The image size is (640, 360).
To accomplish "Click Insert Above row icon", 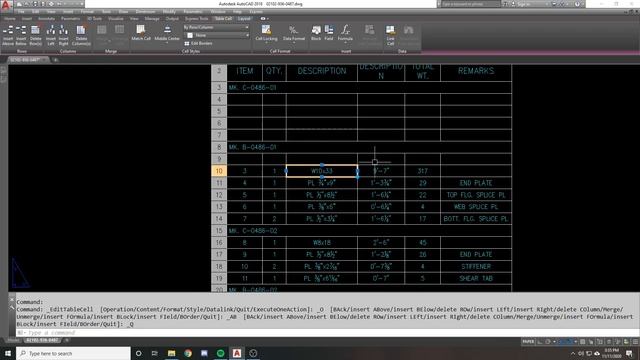I will click(x=8, y=35).
